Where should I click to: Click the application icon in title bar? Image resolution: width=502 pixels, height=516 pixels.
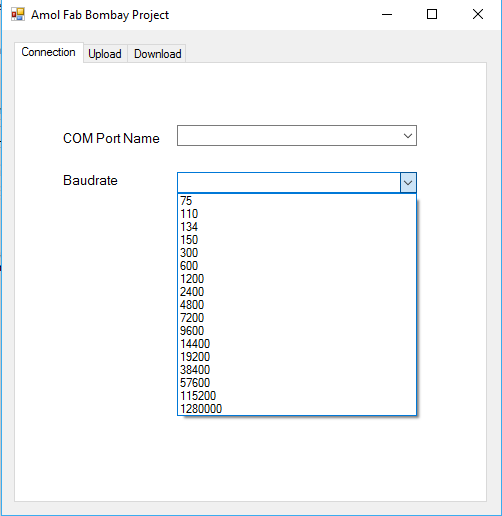tap(18, 14)
